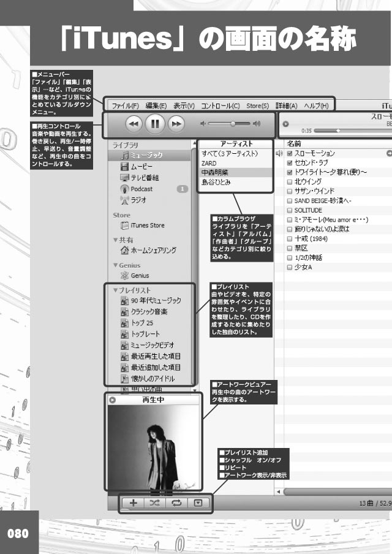Toggle shuffle on or off
This screenshot has width=392, height=554.
click(x=155, y=503)
